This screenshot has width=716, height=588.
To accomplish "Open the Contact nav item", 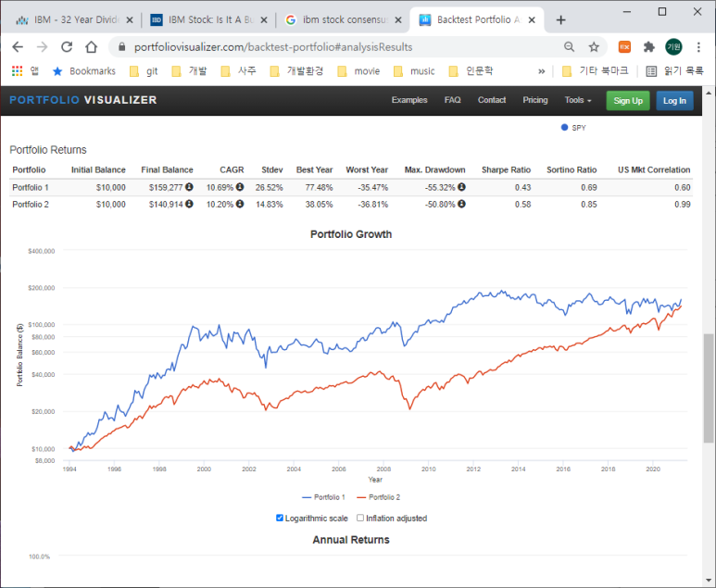I will click(492, 100).
